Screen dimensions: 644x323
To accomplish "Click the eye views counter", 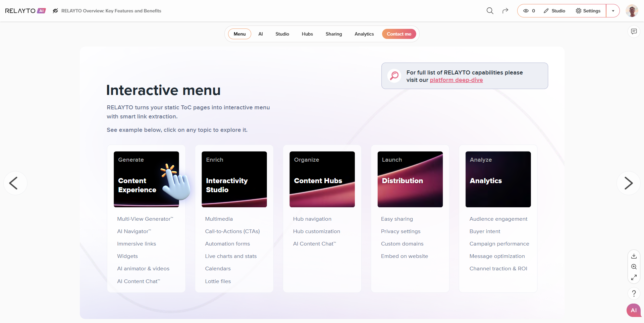I will (x=529, y=11).
